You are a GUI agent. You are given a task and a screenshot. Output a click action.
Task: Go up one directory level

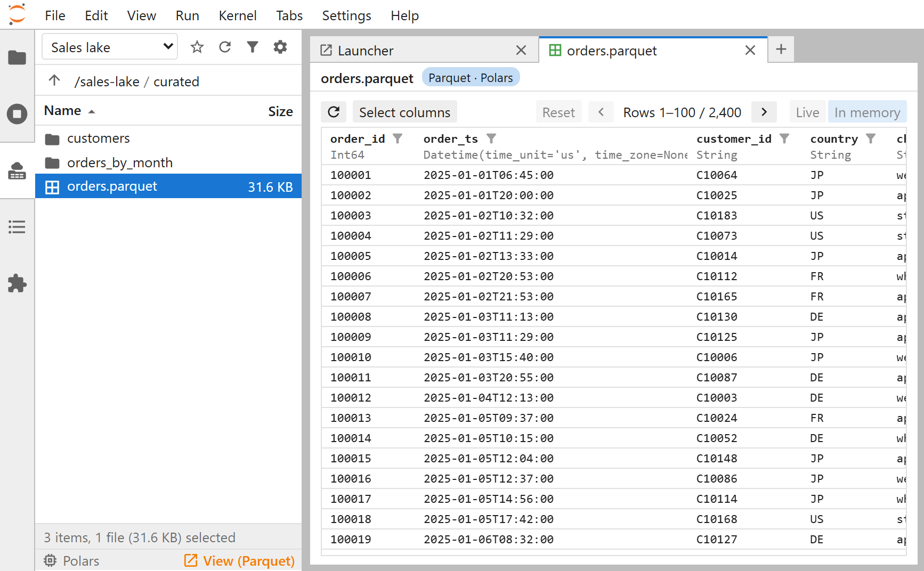54,81
